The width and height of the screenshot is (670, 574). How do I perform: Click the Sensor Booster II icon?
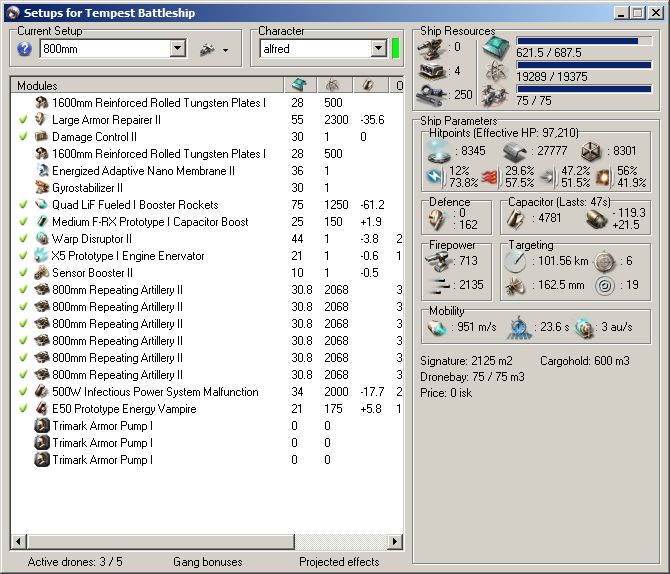coord(41,272)
